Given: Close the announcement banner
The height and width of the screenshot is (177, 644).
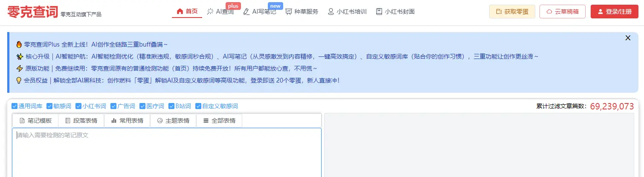Looking at the screenshot, I should pos(628,38).
